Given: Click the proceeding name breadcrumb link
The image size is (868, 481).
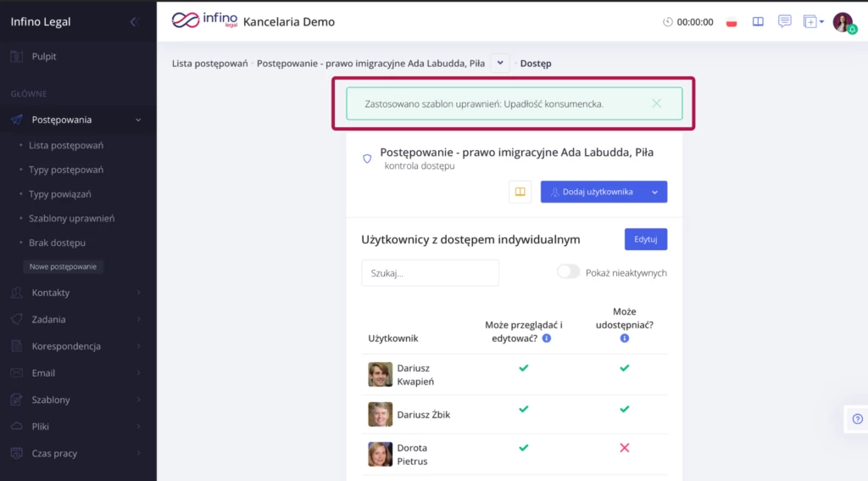Looking at the screenshot, I should 370,63.
